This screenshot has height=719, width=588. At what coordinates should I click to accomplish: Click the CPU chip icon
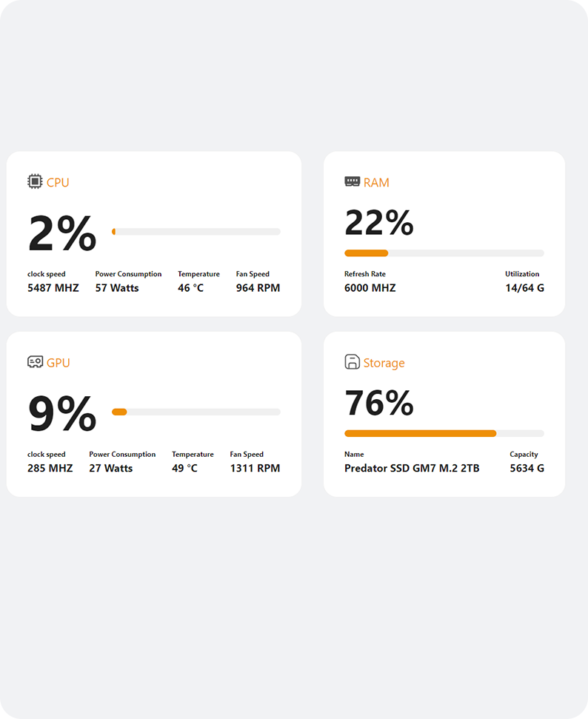coord(35,181)
